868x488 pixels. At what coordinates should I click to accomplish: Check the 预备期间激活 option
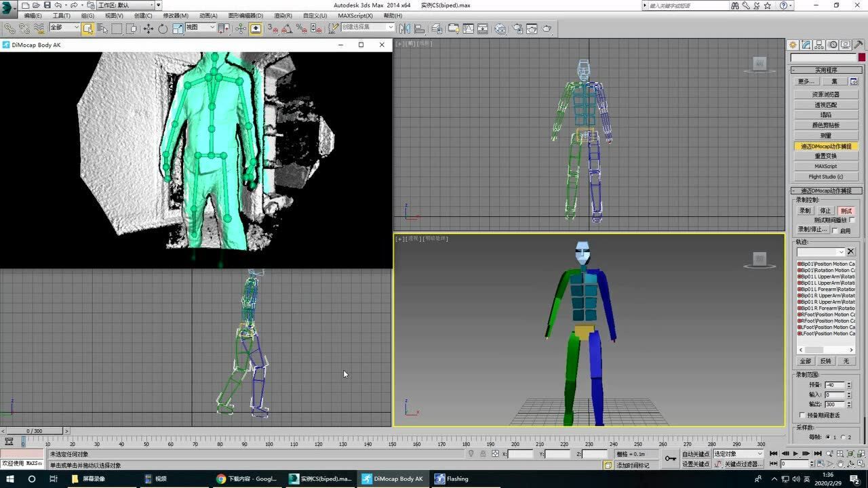point(802,415)
